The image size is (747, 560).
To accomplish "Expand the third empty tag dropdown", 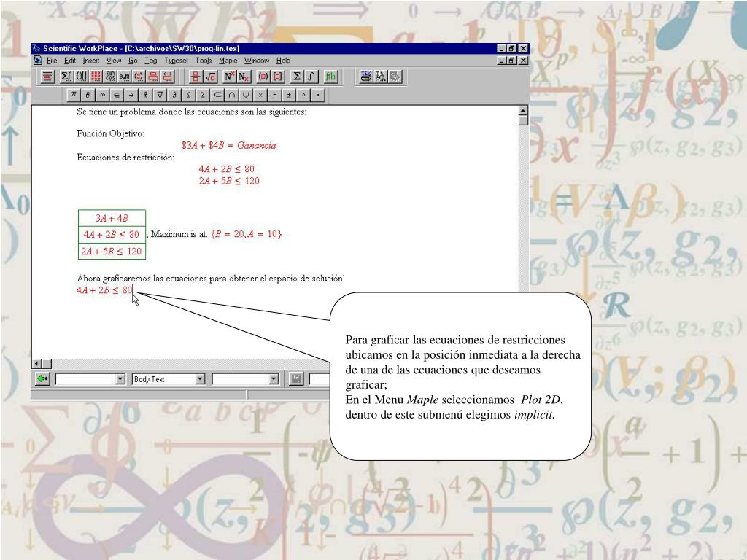I will pos(274,379).
